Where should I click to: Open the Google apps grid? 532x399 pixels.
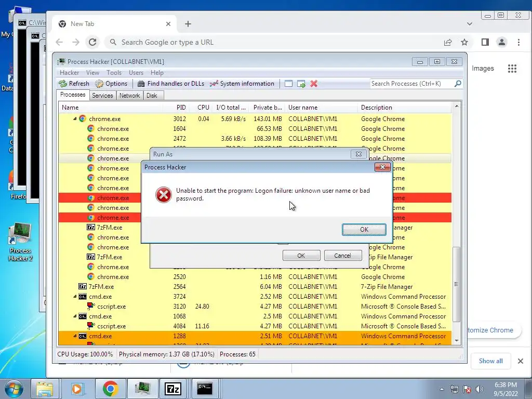click(x=512, y=69)
